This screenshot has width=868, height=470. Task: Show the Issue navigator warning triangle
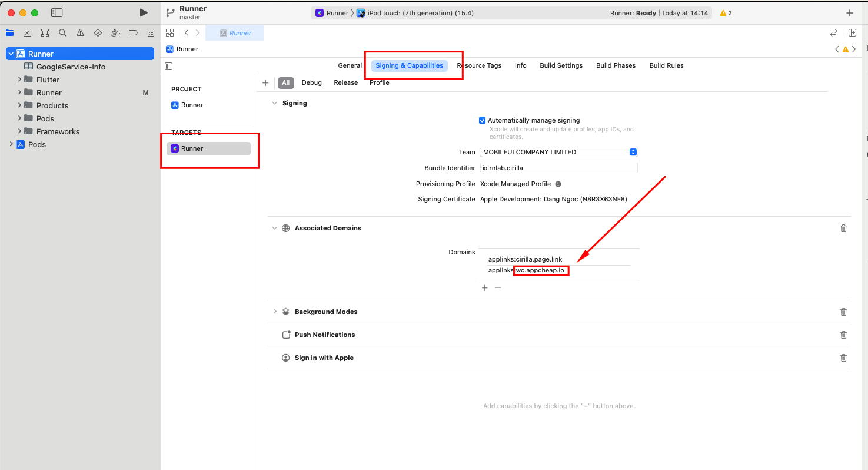pos(80,33)
